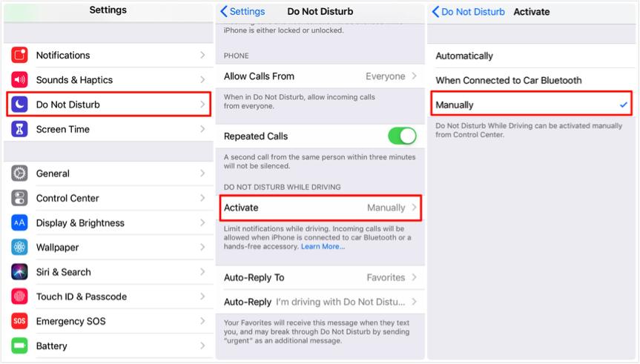Open the Learn More link

coord(323,247)
